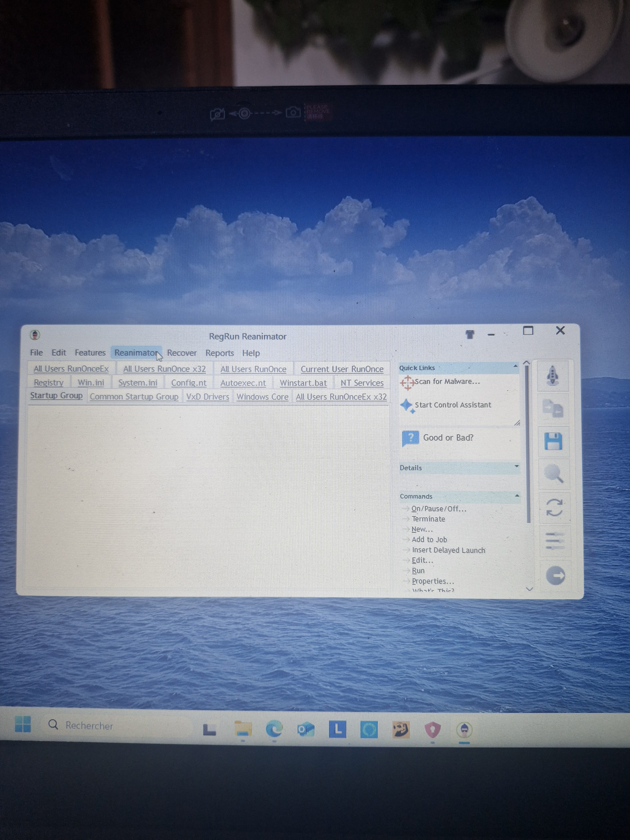Open the sliders settings icon
Viewport: 630px width, 840px height.
point(555,541)
